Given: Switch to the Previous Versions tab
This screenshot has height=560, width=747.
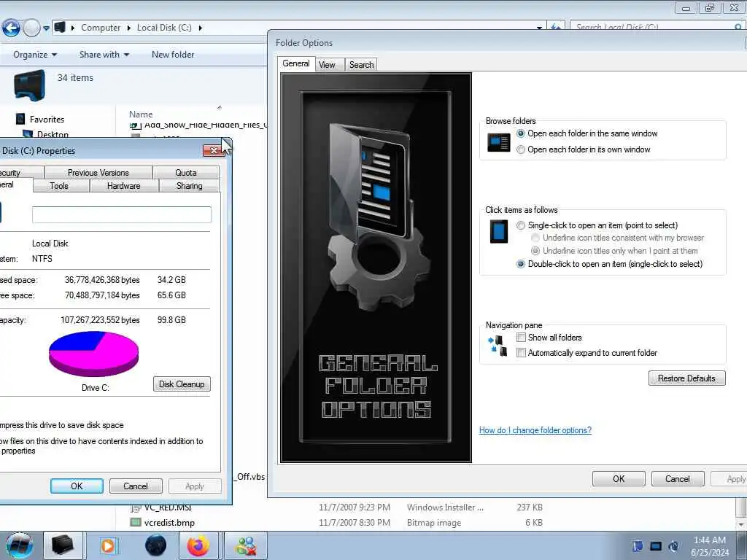Looking at the screenshot, I should pyautogui.click(x=98, y=172).
